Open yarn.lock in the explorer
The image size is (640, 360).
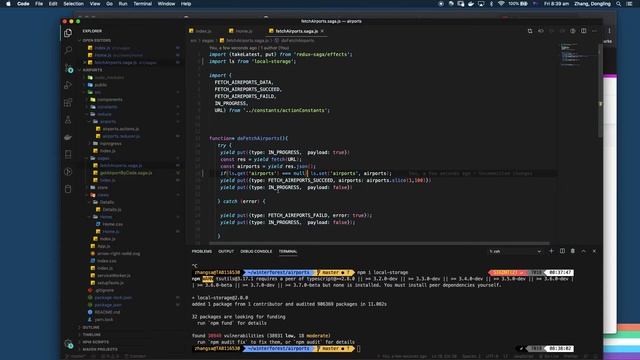[x=104, y=320]
